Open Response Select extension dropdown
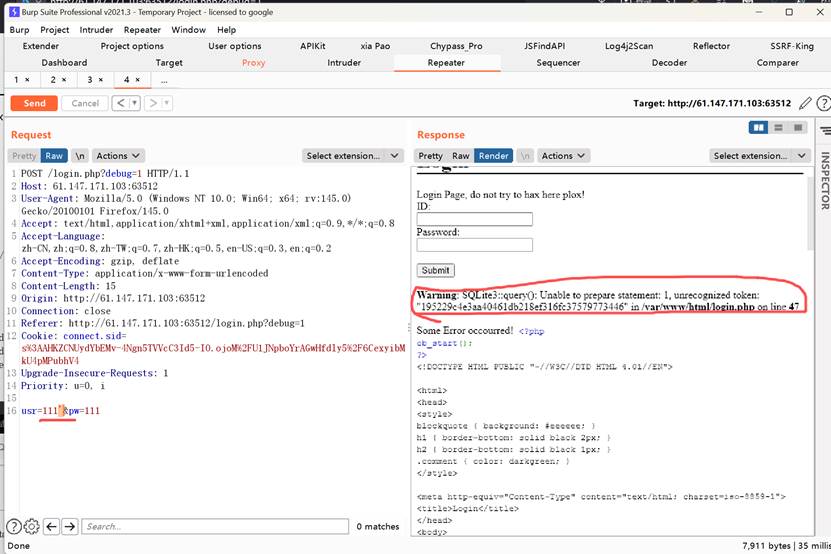831x554 pixels. 760,155
